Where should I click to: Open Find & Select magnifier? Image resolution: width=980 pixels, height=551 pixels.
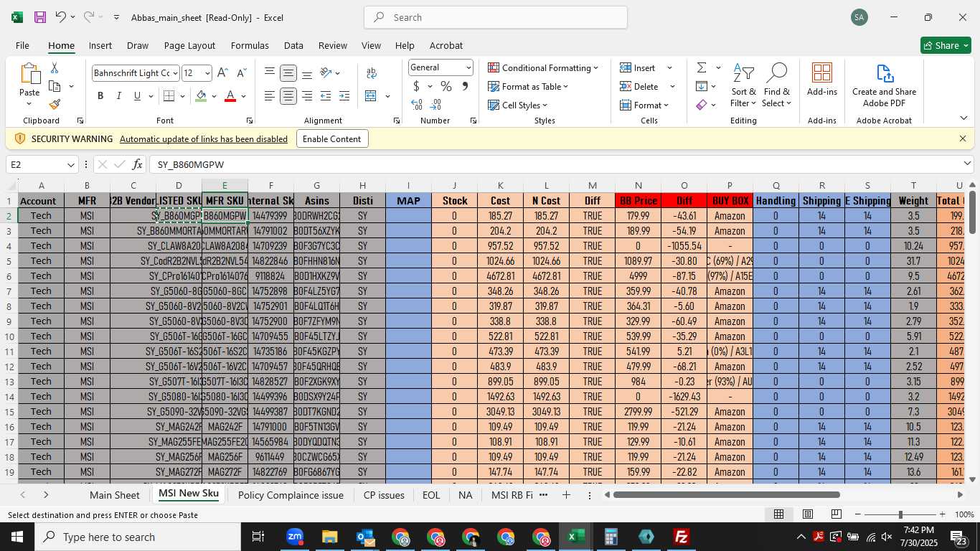pos(776,85)
